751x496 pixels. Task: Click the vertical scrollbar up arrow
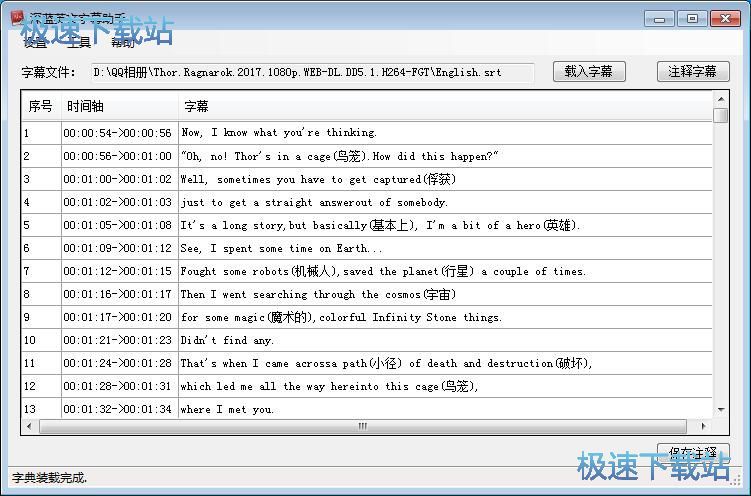pyautogui.click(x=720, y=99)
